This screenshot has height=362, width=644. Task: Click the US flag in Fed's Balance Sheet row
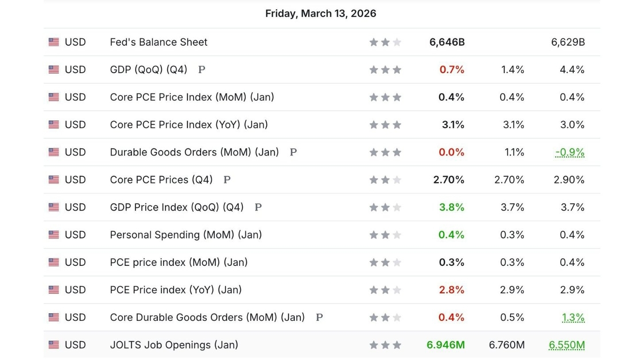(x=54, y=42)
